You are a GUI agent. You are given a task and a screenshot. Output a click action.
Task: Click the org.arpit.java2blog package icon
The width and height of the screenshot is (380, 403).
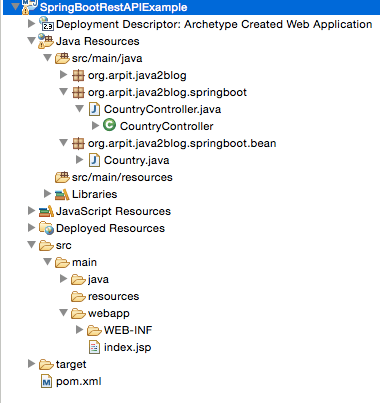[78, 75]
